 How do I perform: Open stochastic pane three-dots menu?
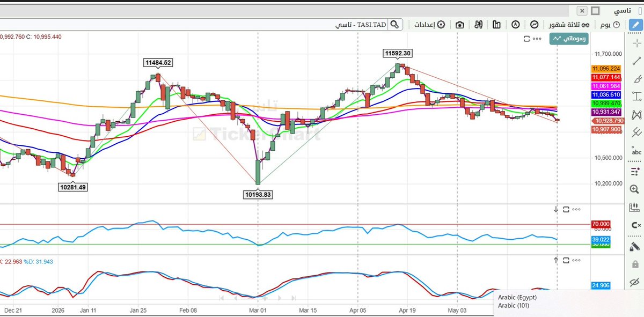(577, 260)
